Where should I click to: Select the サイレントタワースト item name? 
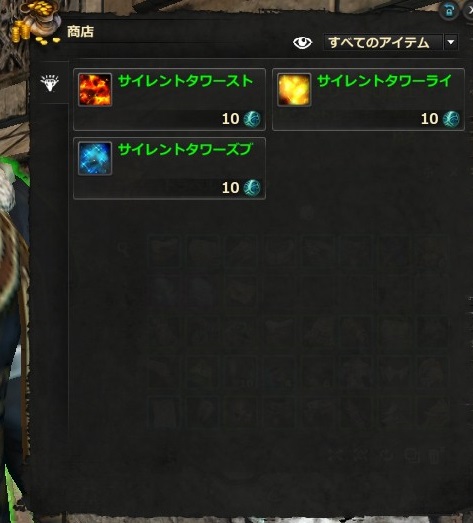pos(185,81)
